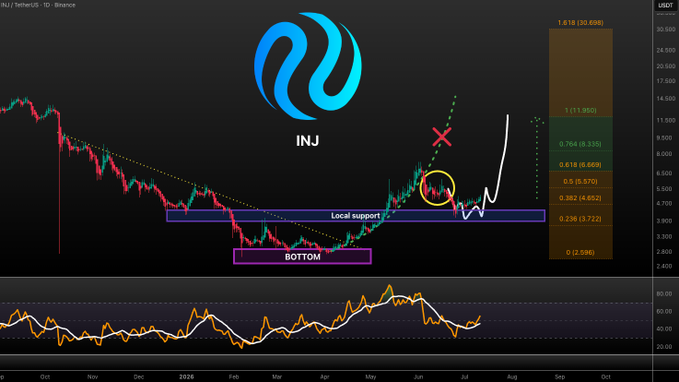The height and width of the screenshot is (382, 679).
Task: Click the 9.500 price axis label
Action: click(x=666, y=138)
